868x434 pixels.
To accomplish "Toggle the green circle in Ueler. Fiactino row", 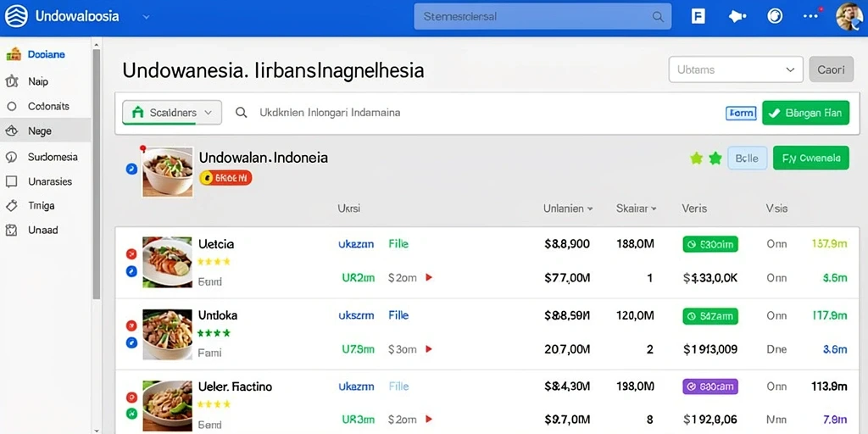I will pos(131,413).
